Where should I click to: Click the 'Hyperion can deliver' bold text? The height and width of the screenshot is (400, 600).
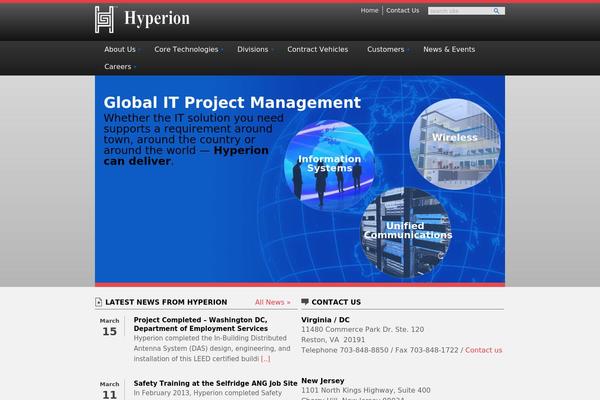tap(186, 156)
